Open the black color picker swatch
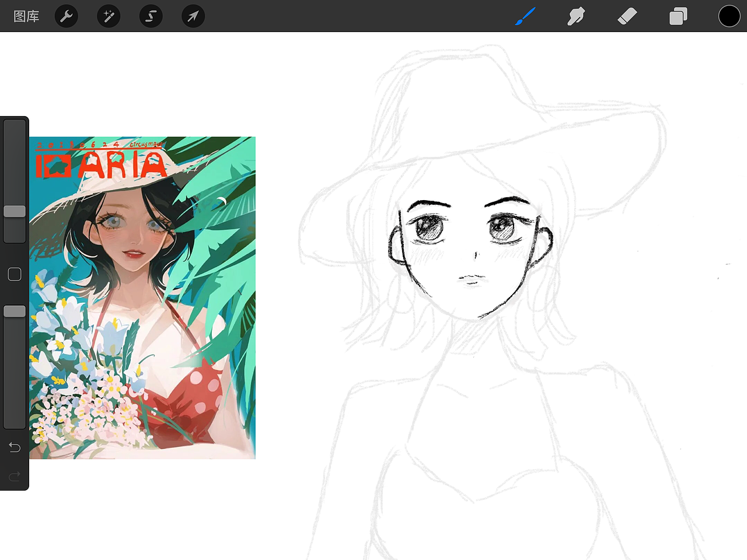The width and height of the screenshot is (747, 560). tap(729, 16)
